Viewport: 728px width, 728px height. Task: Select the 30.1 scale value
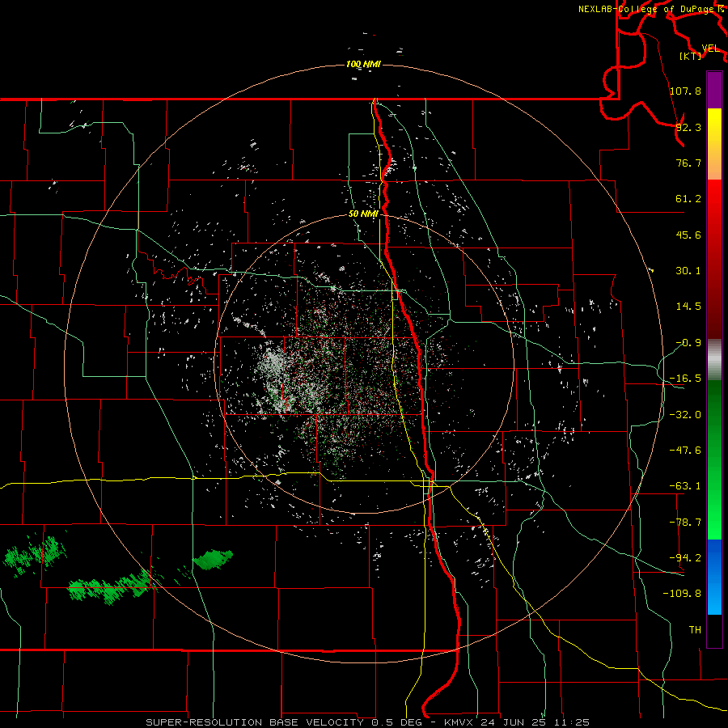pyautogui.click(x=688, y=271)
